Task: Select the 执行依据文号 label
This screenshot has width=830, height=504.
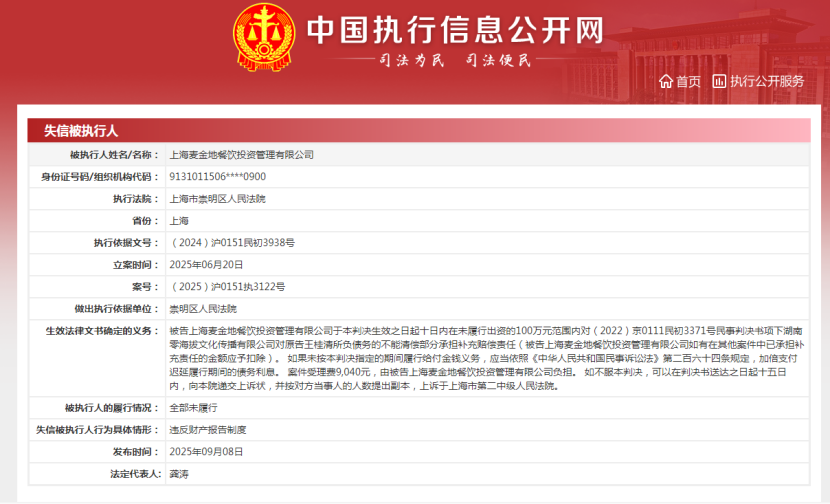Action: click(126, 243)
